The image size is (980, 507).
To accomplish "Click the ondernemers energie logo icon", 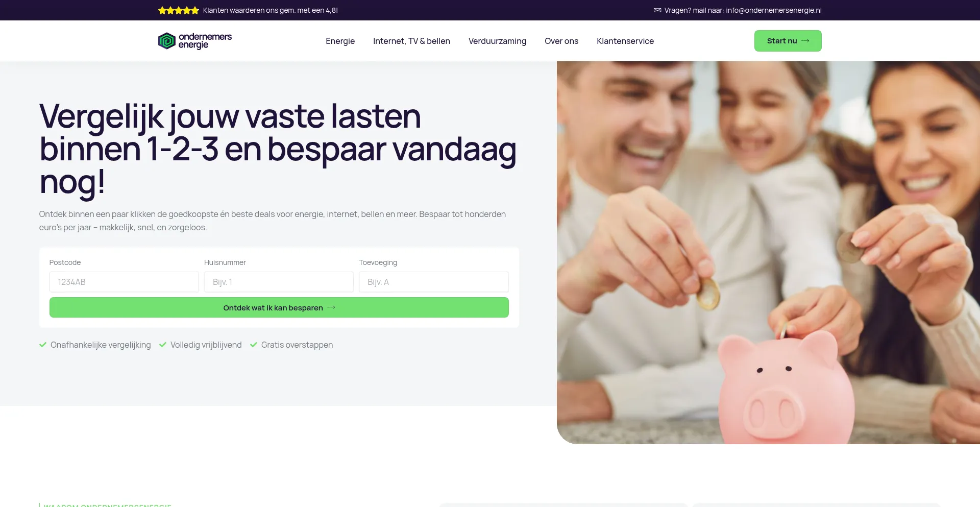I will pos(166,41).
